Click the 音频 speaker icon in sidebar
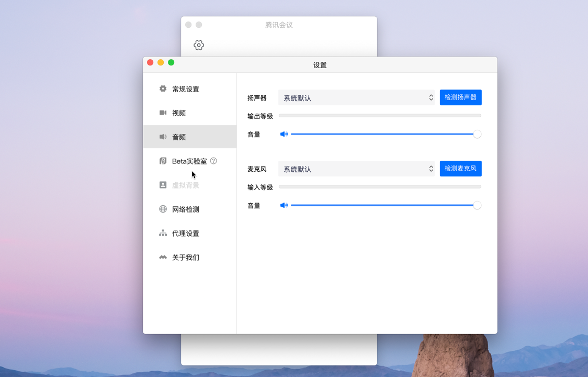The width and height of the screenshot is (588, 377). coord(163,137)
